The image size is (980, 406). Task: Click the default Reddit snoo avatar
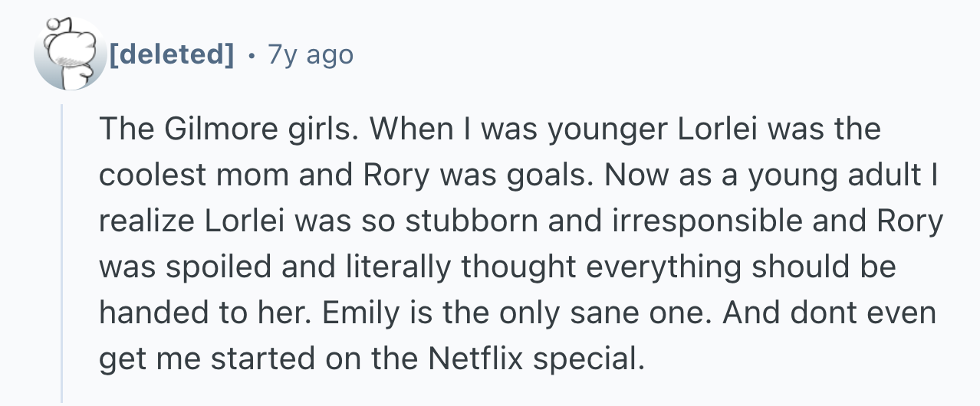(x=71, y=55)
